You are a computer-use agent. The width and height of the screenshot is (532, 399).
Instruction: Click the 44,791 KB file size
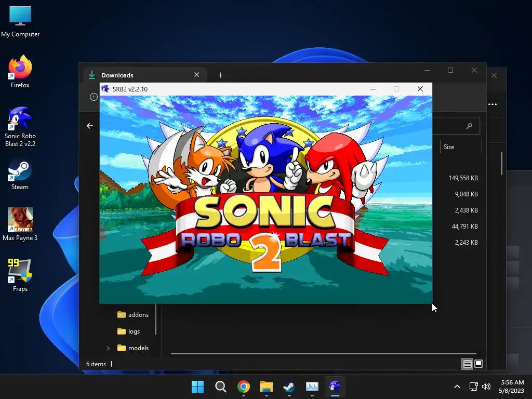pyautogui.click(x=464, y=227)
